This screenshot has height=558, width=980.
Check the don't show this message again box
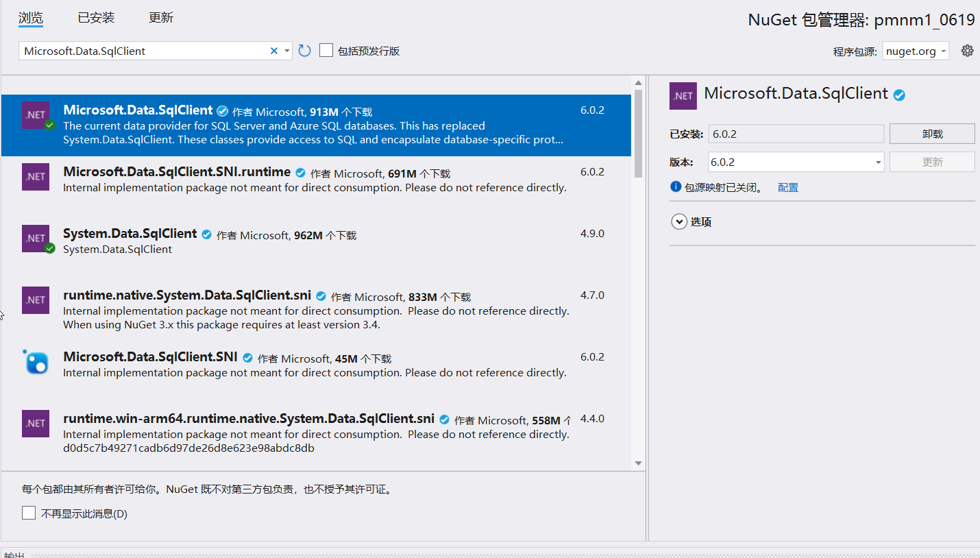click(x=29, y=513)
